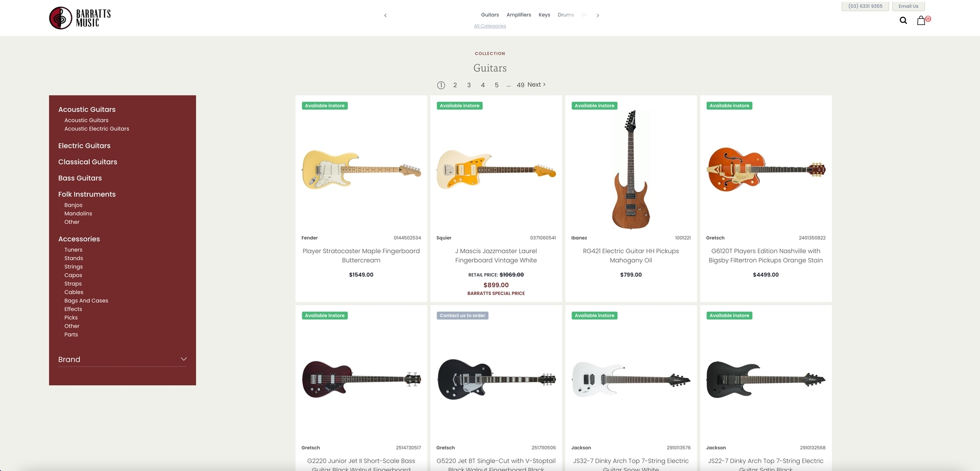Open Fender Player Stratocaster Buttercream image
This screenshot has height=471, width=980.
pos(361,170)
